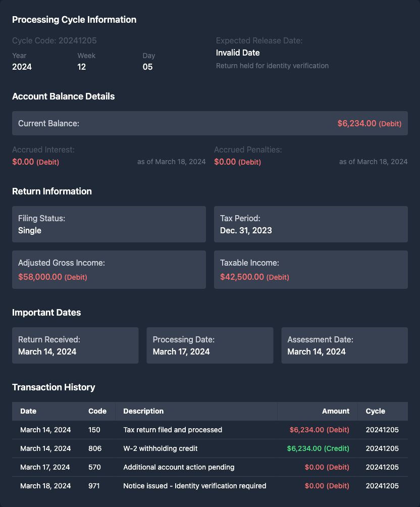Viewport: 420px width, 507px height.
Task: Click the Description column header
Action: pos(143,411)
